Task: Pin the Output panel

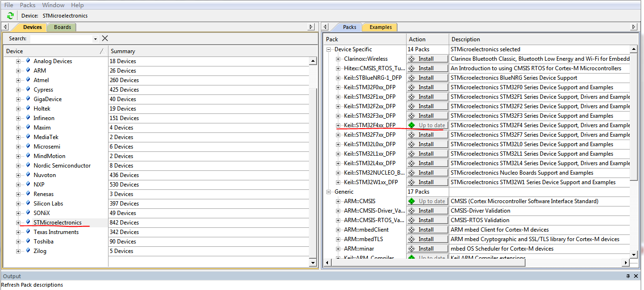Action: [628, 276]
